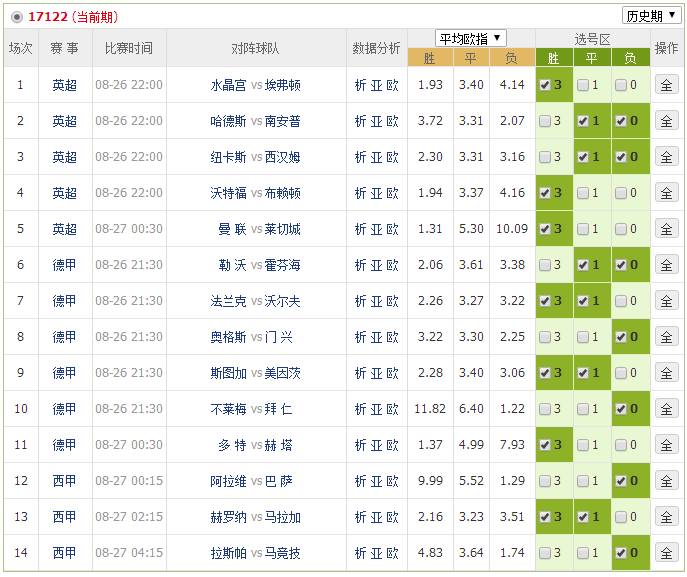Uncheck 负 0 for 阿拉维 vs 巴萨
Image resolution: width=687 pixels, height=577 pixels.
pos(621,481)
